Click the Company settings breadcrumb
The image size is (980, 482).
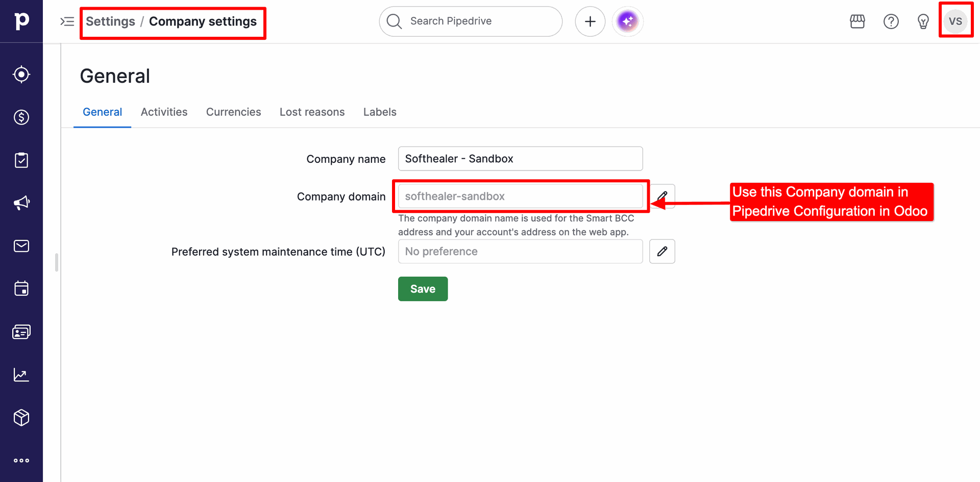click(x=203, y=21)
